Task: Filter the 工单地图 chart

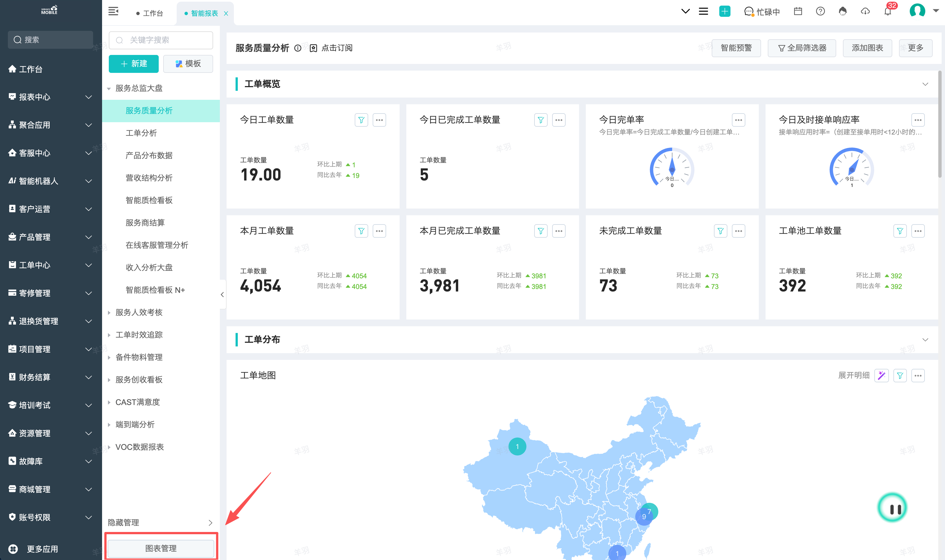Action: coord(900,376)
